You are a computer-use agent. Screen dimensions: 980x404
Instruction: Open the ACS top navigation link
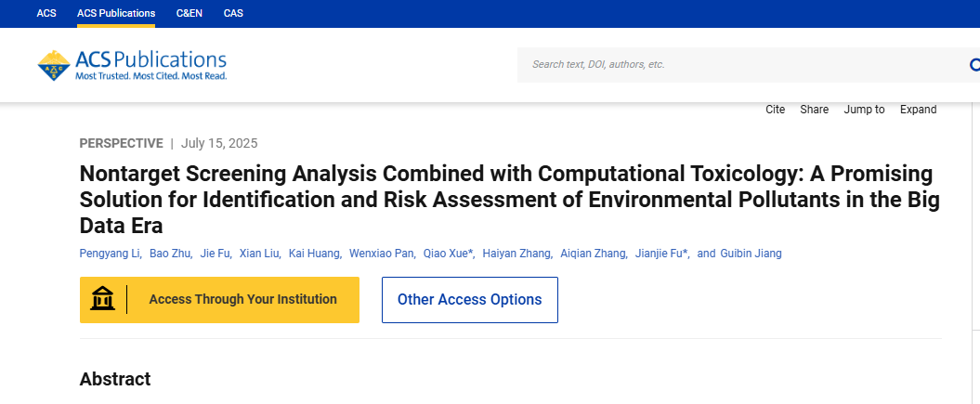point(46,13)
